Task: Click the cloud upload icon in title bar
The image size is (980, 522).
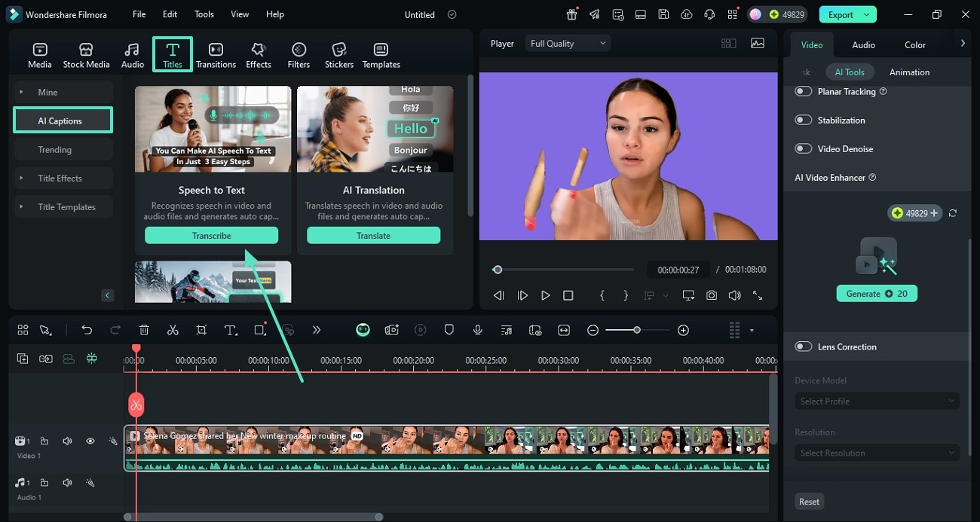Action: coord(686,14)
